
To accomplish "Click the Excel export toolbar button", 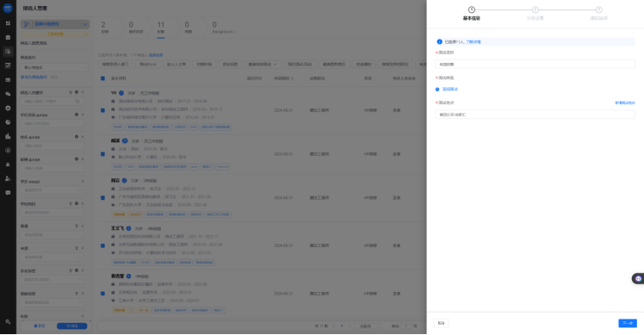I will tap(148, 64).
